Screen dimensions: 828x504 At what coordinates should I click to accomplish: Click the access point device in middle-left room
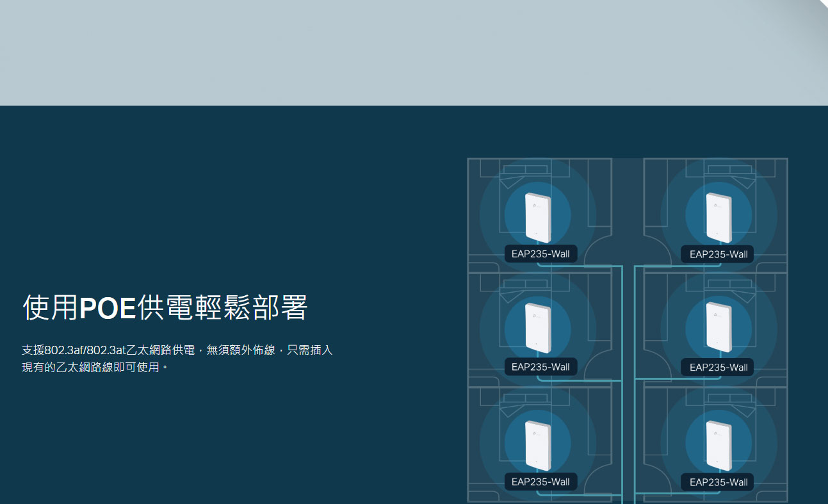(x=538, y=328)
